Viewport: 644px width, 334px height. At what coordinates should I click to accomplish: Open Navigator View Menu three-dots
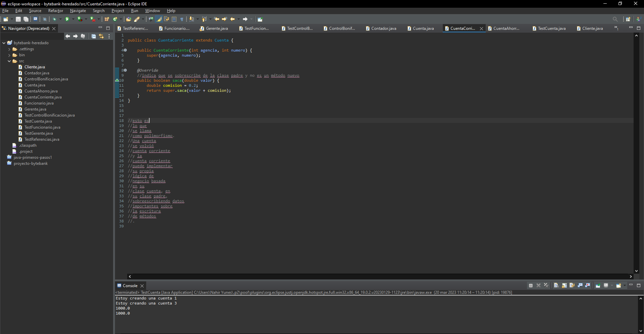[109, 36]
